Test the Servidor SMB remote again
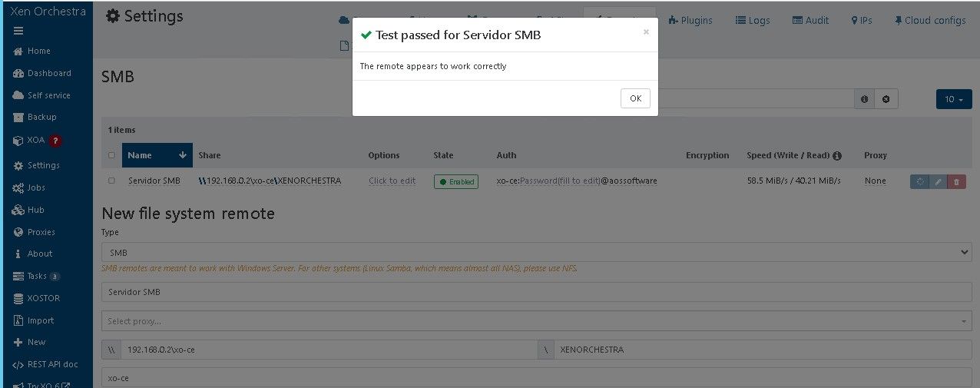 (919, 181)
